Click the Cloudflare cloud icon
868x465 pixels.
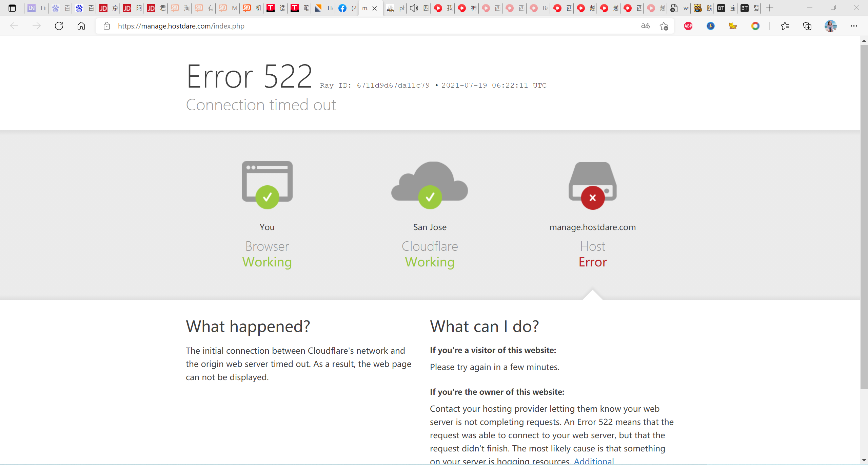click(430, 185)
